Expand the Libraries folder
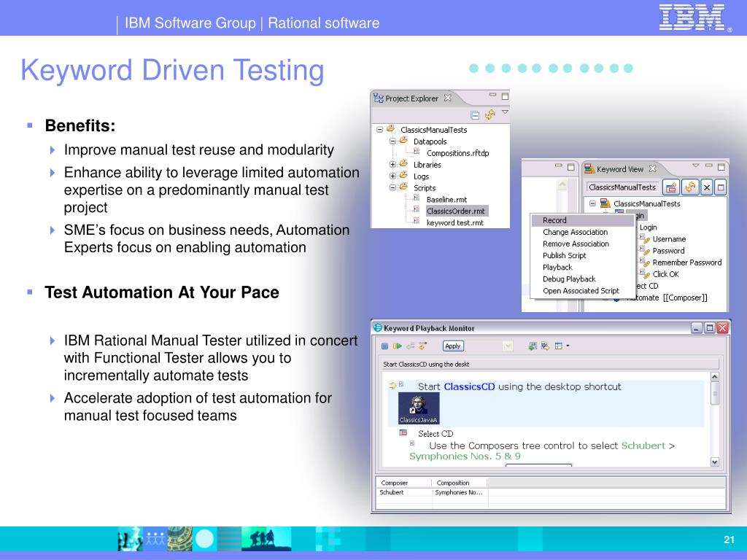Image resolution: width=747 pixels, height=560 pixels. point(392,164)
